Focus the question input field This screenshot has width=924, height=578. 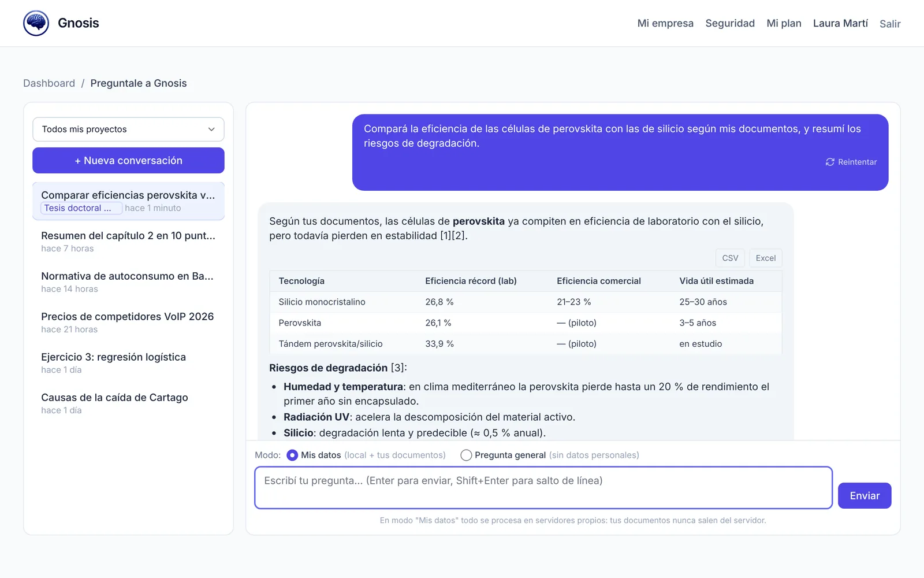[x=543, y=488]
